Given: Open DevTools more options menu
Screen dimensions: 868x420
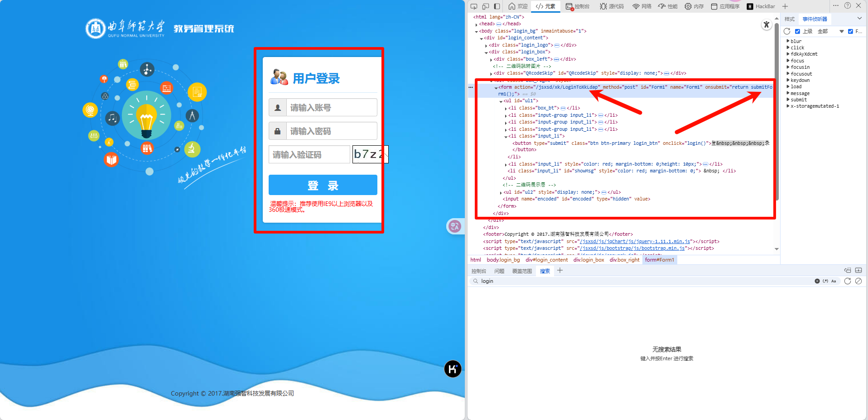Looking at the screenshot, I should (835, 6).
